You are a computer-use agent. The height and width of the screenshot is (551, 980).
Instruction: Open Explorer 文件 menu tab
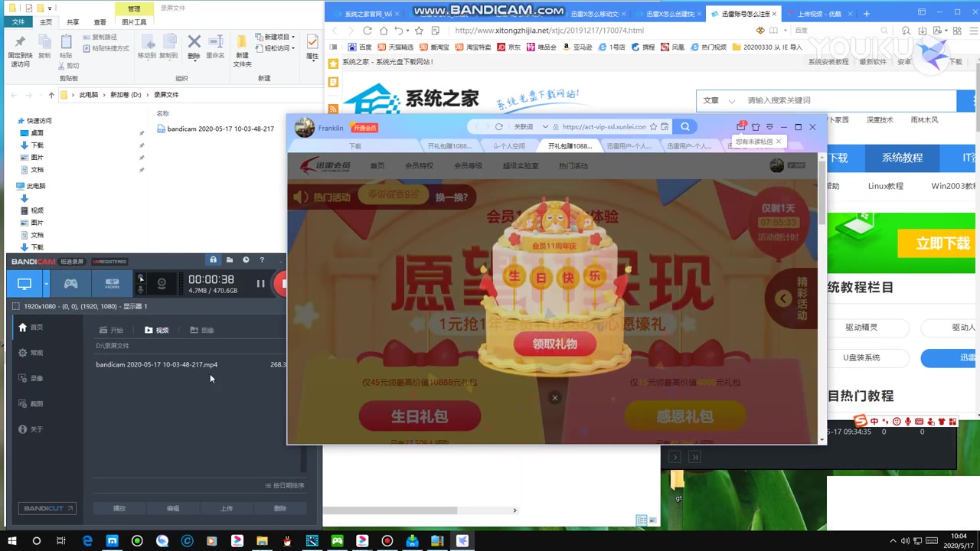pos(18,22)
